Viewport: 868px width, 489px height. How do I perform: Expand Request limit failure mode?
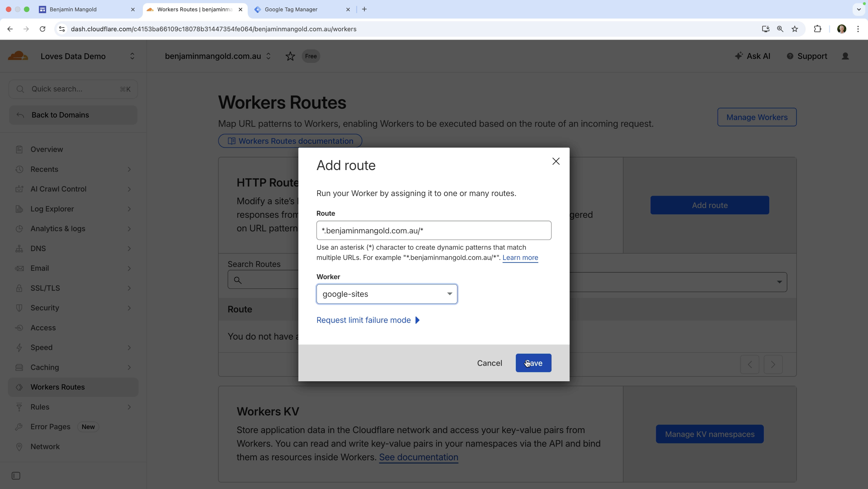368,320
